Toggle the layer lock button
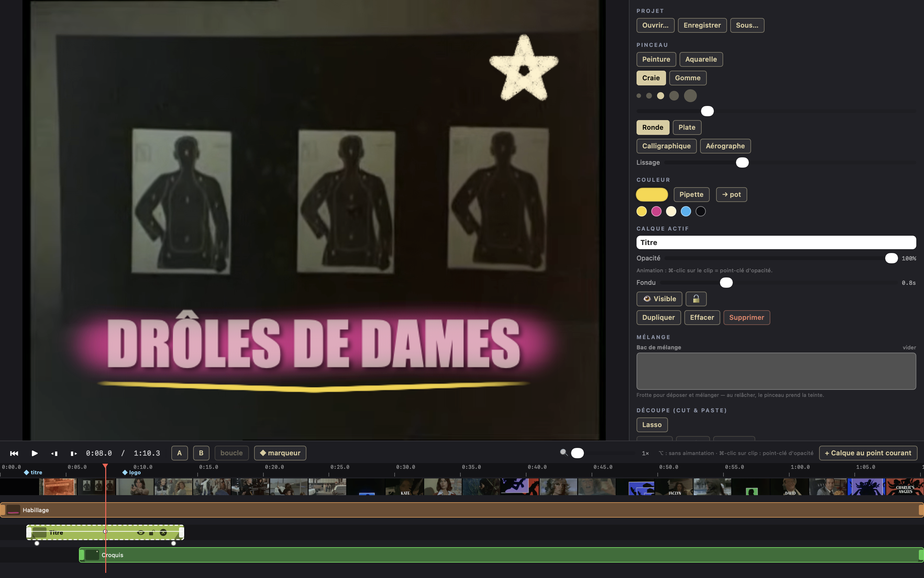 (696, 299)
